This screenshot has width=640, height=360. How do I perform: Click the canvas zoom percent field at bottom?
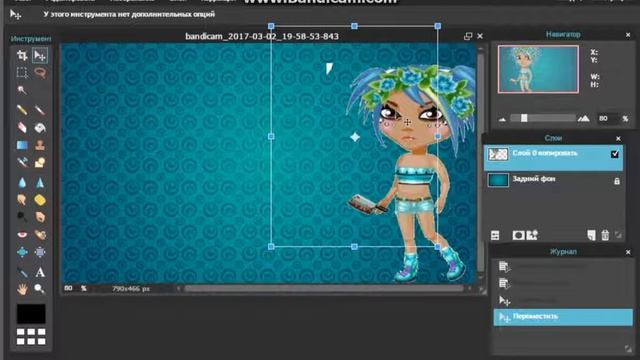pos(70,288)
